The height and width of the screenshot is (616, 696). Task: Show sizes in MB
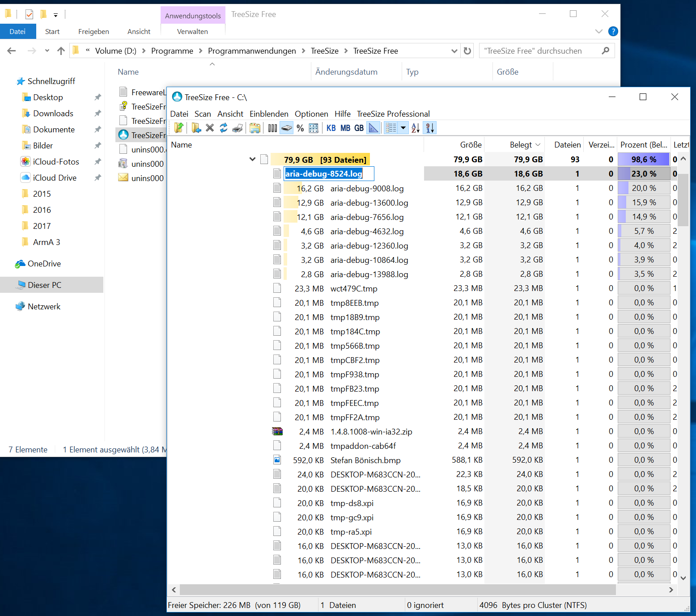[345, 128]
